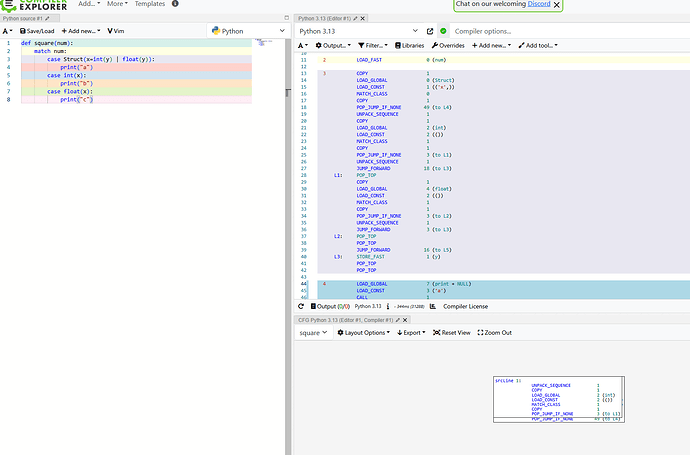Image resolution: width=690 pixels, height=455 pixels.
Task: Click Reset View in the CFG pane
Action: point(451,333)
